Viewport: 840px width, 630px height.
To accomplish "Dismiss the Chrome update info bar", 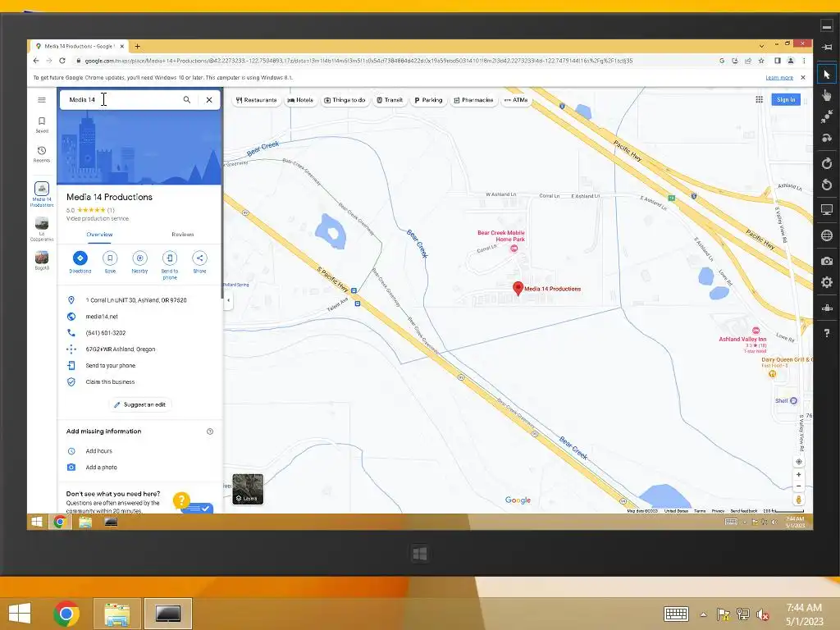I will [x=803, y=78].
